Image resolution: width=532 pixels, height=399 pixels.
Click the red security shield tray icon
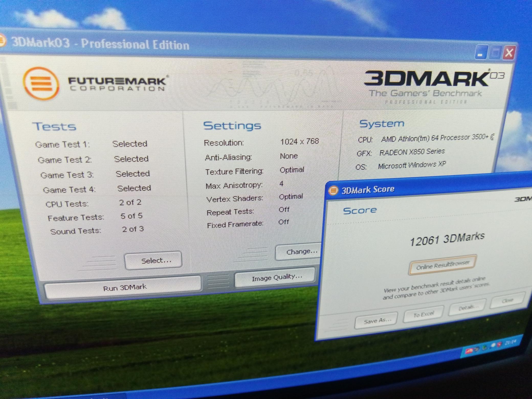tap(499, 345)
